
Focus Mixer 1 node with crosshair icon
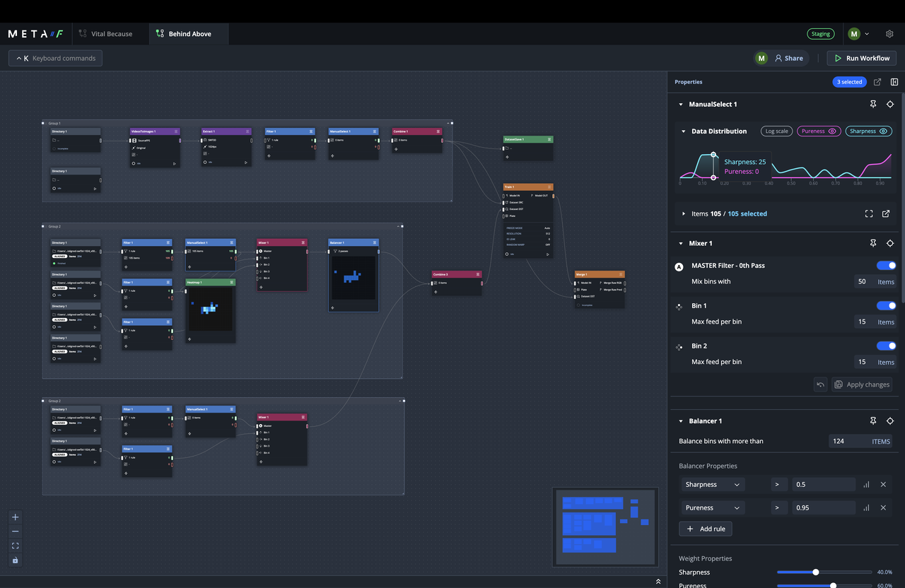(890, 243)
